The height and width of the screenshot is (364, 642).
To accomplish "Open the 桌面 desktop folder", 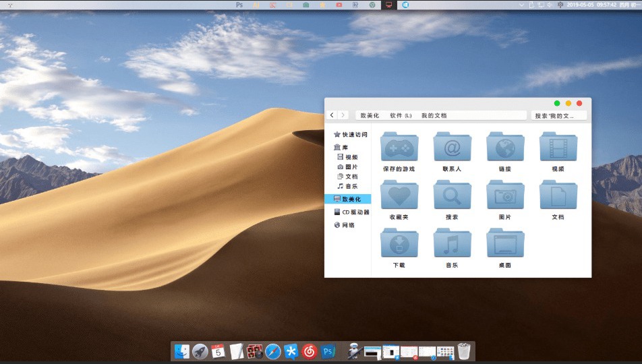I will pos(505,243).
